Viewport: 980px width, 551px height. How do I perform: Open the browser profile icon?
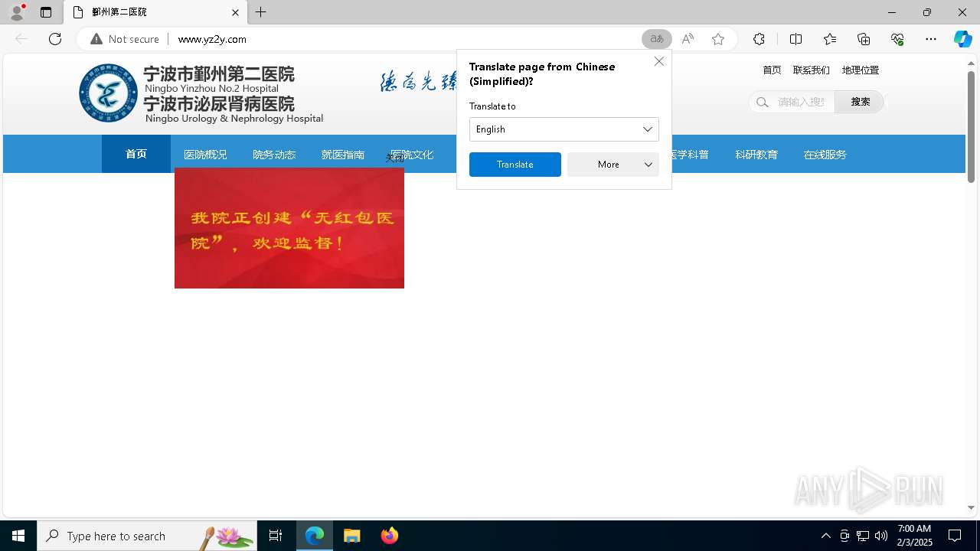click(x=17, y=12)
